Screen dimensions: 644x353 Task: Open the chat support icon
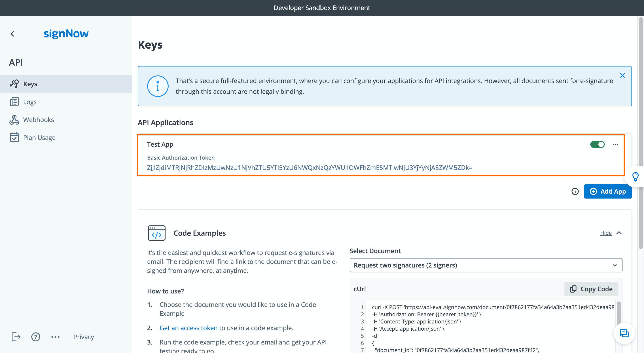(x=624, y=333)
